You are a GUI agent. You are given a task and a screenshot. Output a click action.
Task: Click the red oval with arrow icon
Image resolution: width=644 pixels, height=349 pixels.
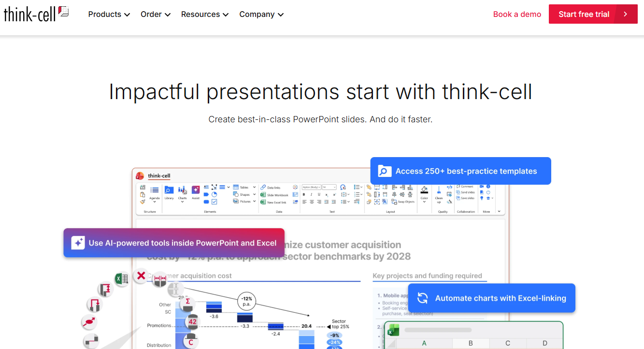(x=90, y=321)
